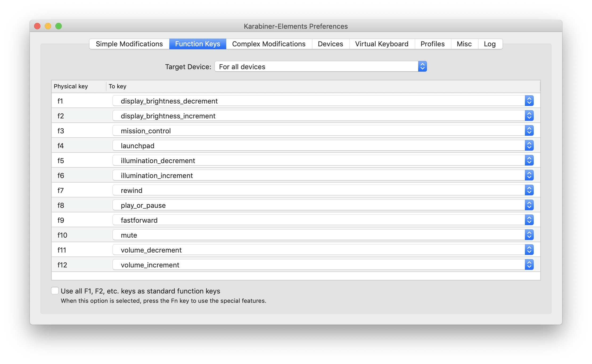Viewport: 592px width, 364px height.
Task: View the Log tab
Action: pos(490,44)
